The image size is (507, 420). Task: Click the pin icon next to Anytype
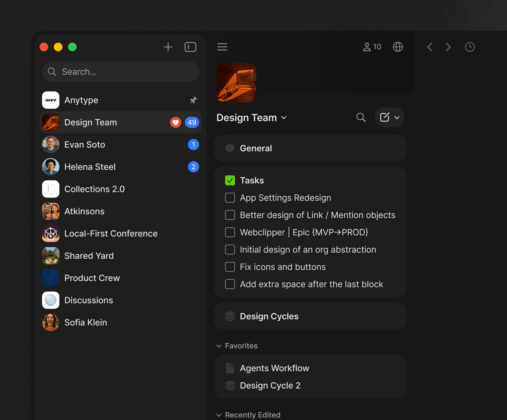click(193, 100)
